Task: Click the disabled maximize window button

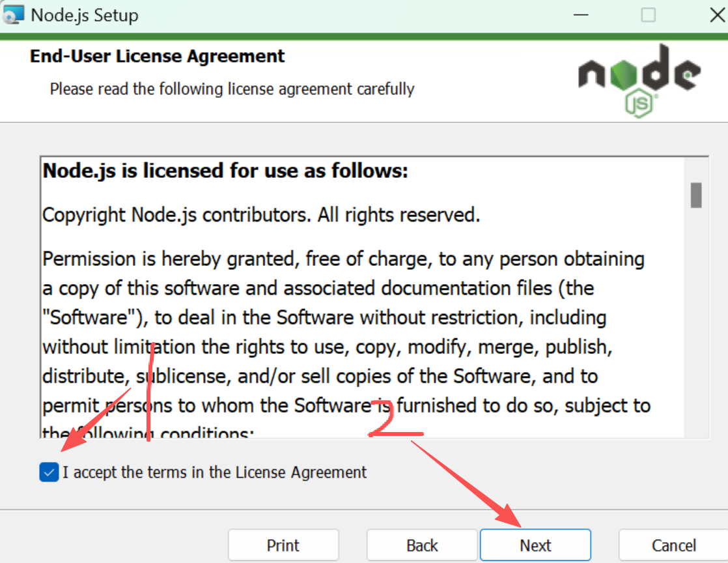Action: 648,15
